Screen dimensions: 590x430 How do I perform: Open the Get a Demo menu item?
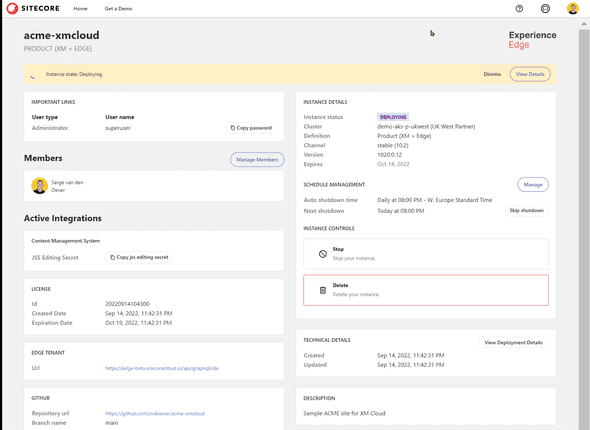pyautogui.click(x=118, y=9)
